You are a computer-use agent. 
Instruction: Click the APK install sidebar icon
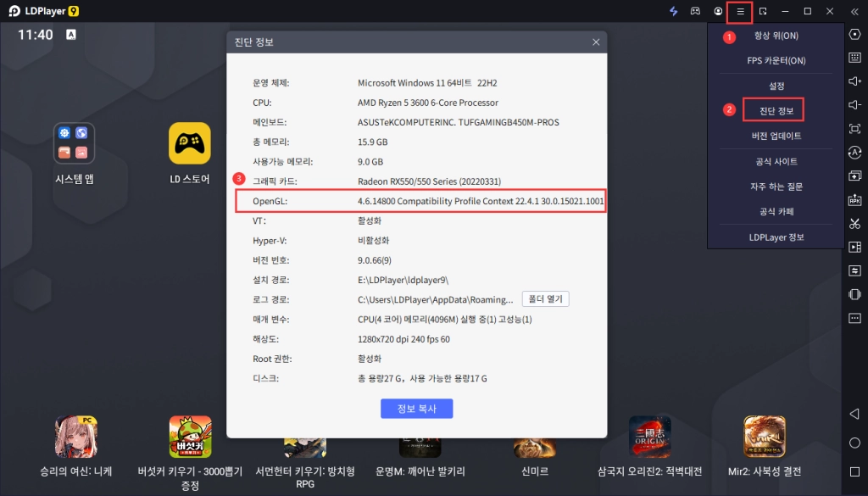pos(854,200)
